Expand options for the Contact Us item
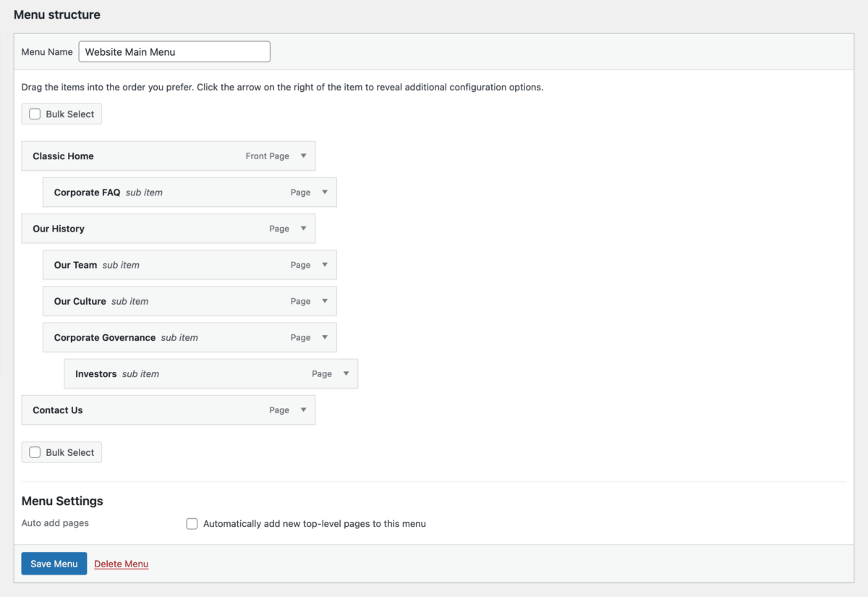This screenshot has height=597, width=868. point(305,410)
